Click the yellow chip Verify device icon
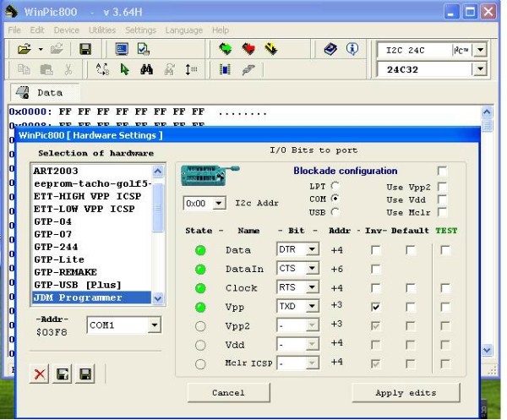The width and height of the screenshot is (507, 420). point(271,49)
